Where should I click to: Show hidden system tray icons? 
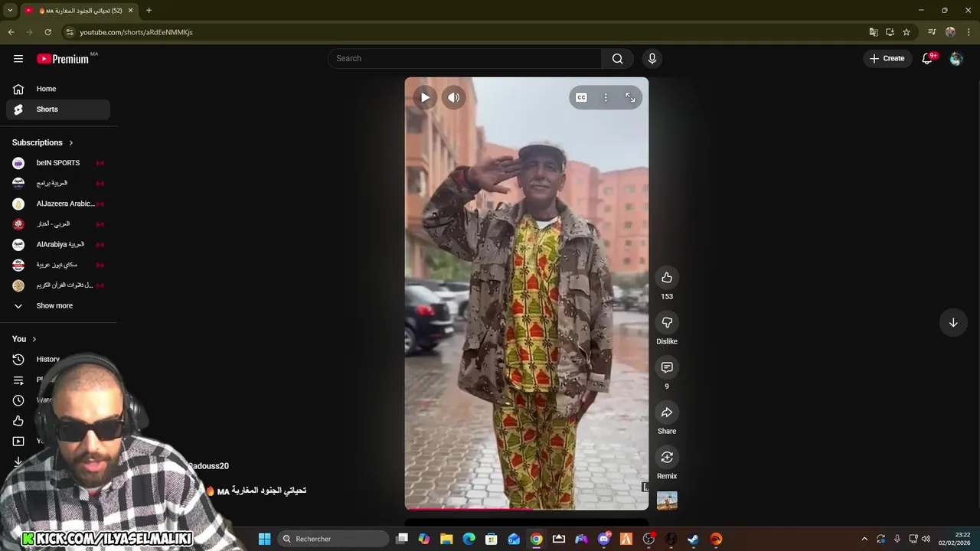click(864, 539)
